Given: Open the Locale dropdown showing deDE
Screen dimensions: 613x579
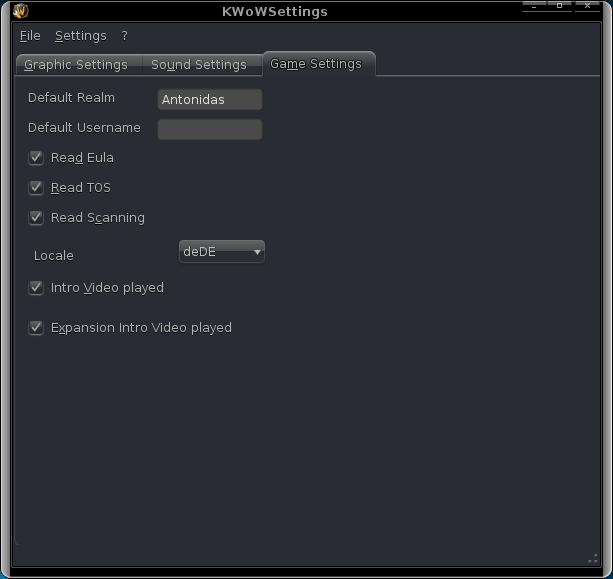Looking at the screenshot, I should point(222,251).
